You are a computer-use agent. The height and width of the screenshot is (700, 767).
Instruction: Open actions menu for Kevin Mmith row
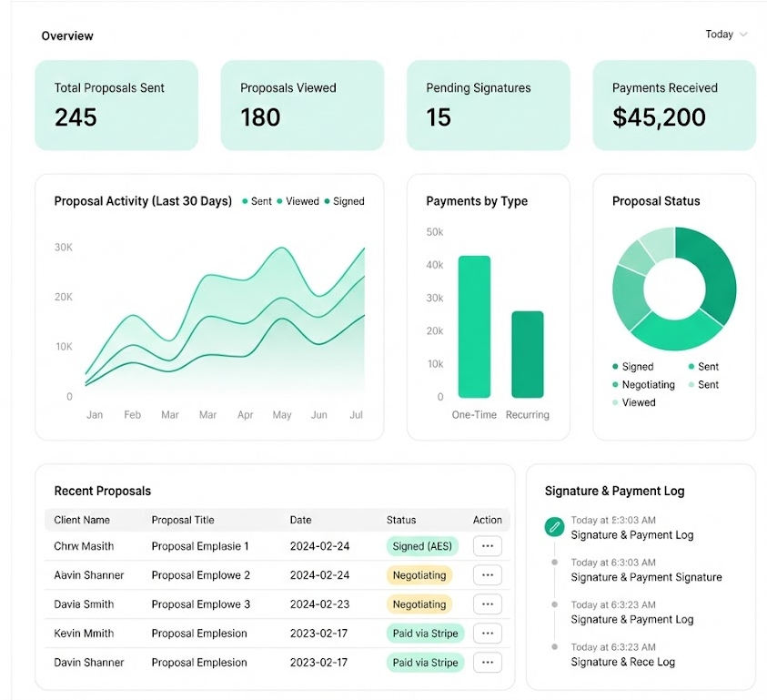(487, 634)
